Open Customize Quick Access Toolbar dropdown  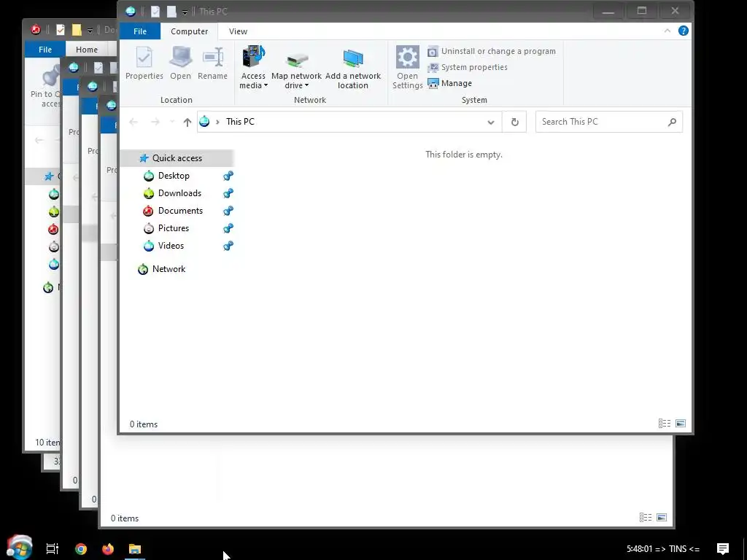click(185, 12)
